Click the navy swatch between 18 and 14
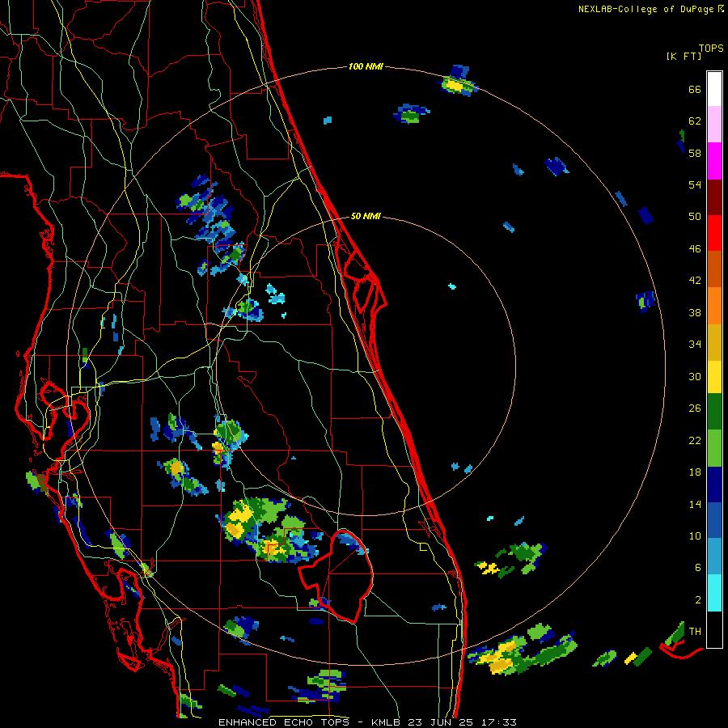This screenshot has height=728, width=728. coord(714,485)
